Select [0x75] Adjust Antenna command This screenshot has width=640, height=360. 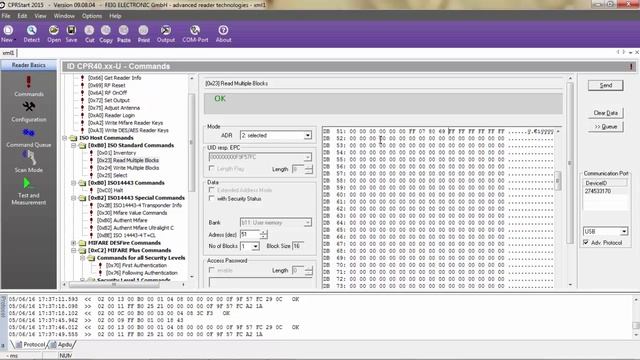pyautogui.click(x=114, y=108)
